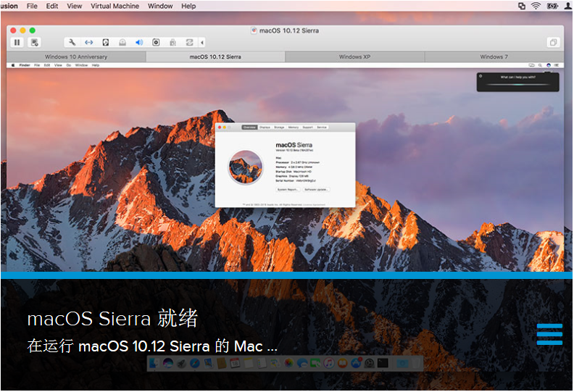Select Memory tab in About This Mac
574x392 pixels.
tap(294, 128)
